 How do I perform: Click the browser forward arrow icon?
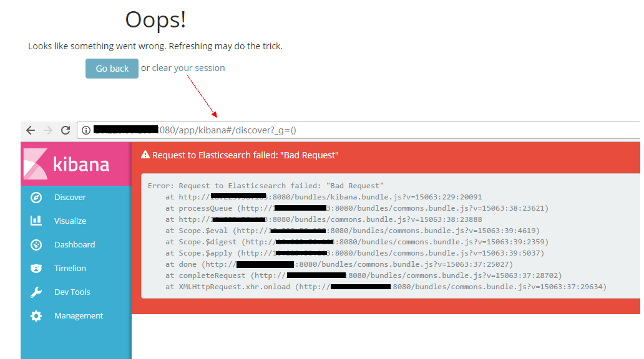coord(48,130)
